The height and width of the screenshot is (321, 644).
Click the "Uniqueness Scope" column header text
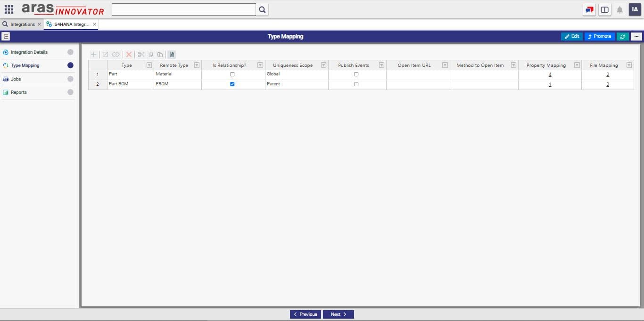click(293, 66)
